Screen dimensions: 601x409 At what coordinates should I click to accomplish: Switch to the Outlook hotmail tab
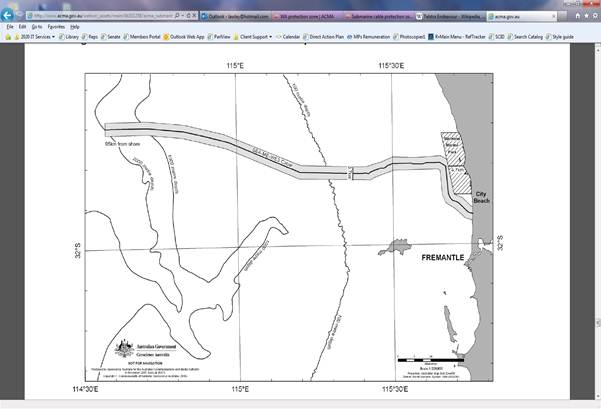point(232,17)
